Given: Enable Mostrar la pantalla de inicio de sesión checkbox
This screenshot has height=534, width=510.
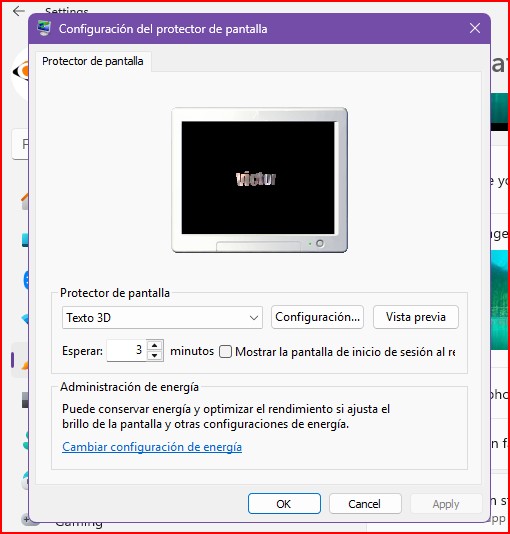Looking at the screenshot, I should tap(225, 351).
